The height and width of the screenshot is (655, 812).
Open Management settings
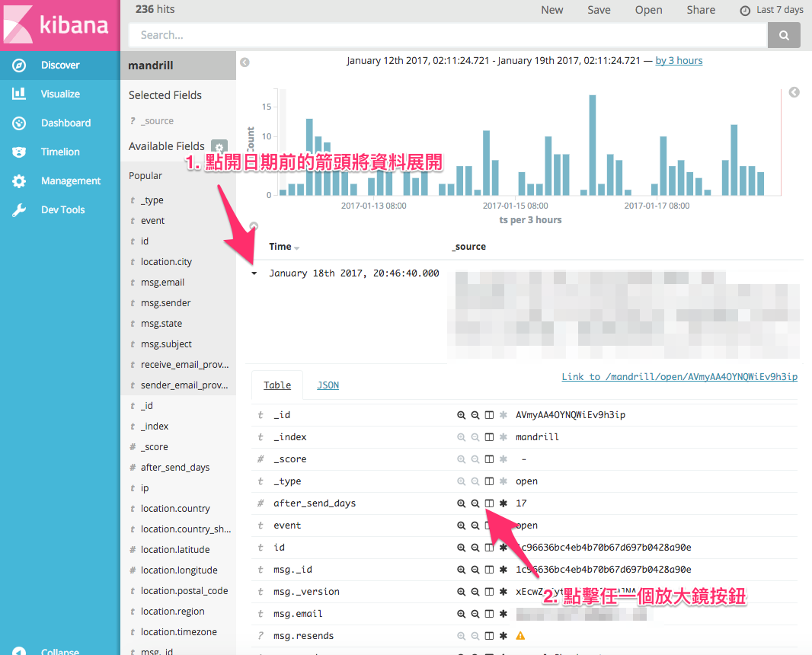pos(60,181)
